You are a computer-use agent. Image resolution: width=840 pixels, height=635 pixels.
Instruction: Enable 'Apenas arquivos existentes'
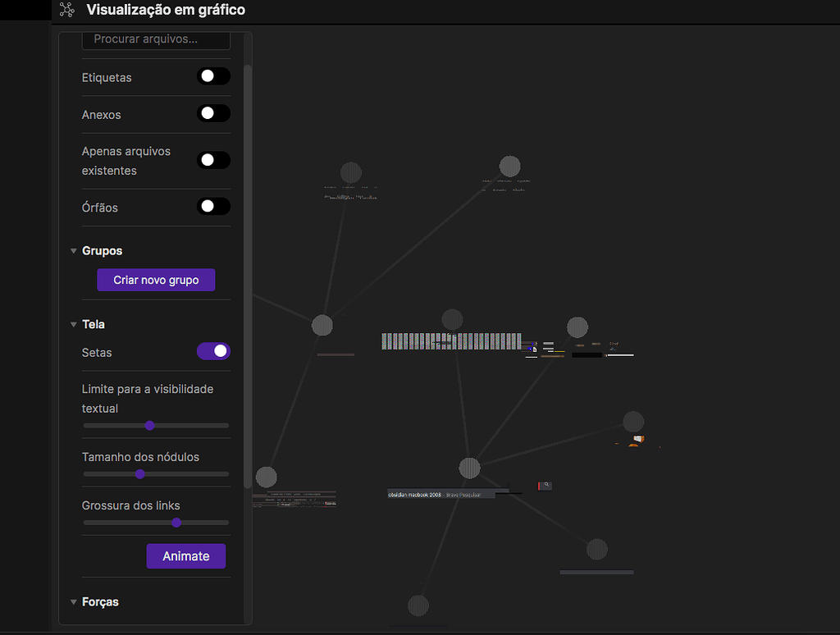[214, 160]
